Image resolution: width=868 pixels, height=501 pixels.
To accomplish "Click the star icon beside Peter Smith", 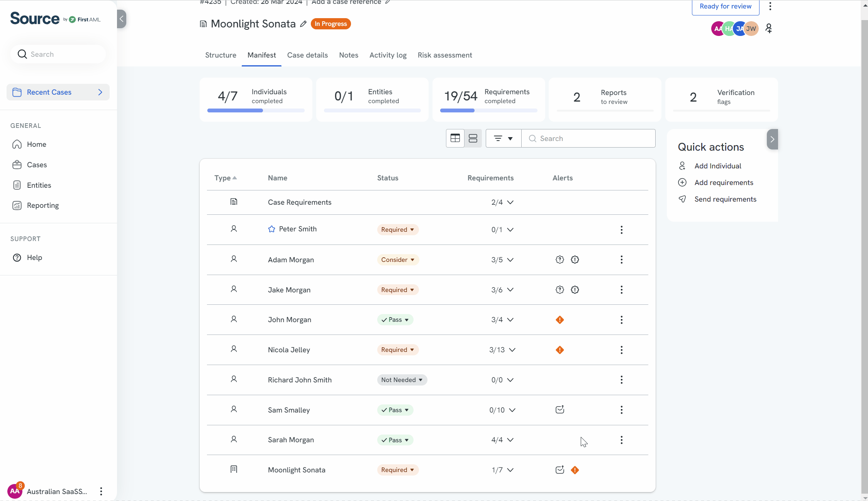I will [272, 229].
